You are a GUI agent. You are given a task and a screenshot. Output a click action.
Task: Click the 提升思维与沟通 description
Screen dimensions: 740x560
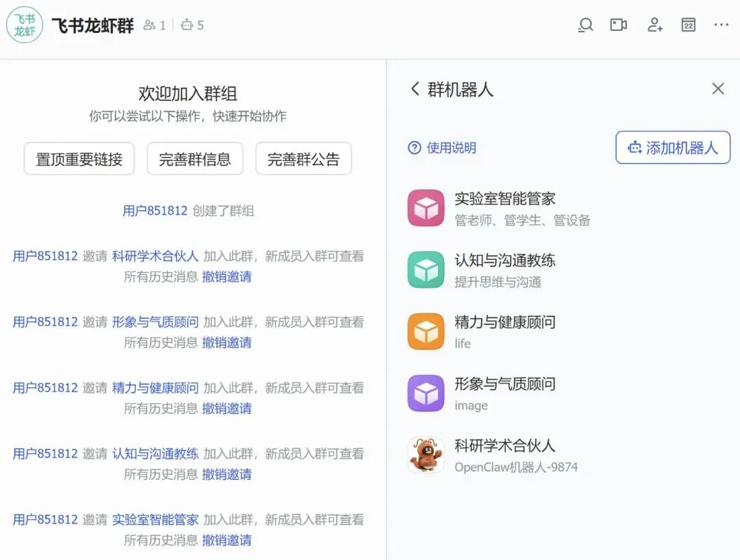coord(498,282)
